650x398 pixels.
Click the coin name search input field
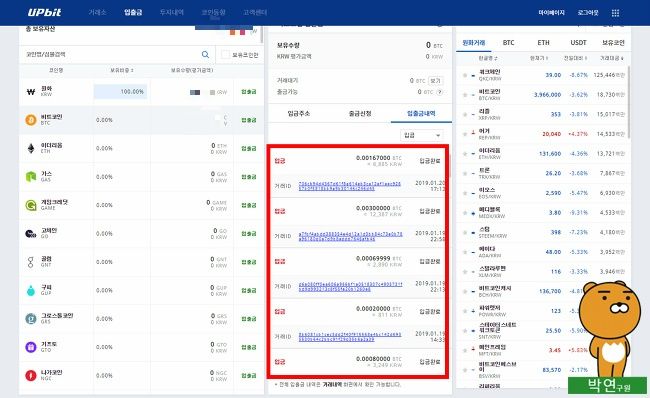(112, 54)
